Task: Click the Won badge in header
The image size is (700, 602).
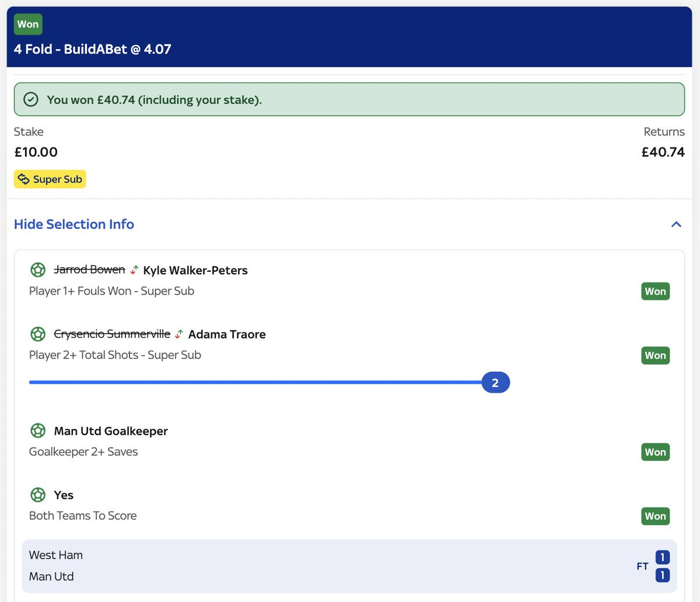Action: click(x=28, y=24)
